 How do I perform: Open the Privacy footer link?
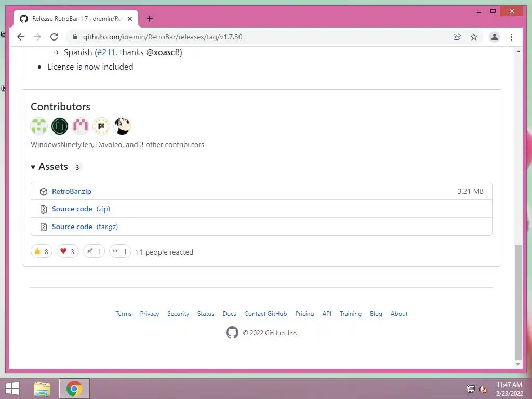pos(150,314)
